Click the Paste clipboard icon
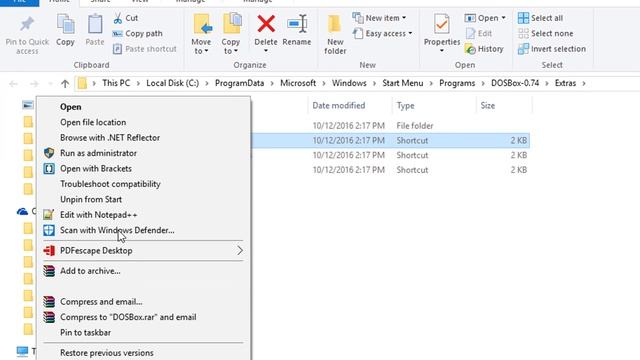The height and width of the screenshot is (360, 640). pos(95,24)
